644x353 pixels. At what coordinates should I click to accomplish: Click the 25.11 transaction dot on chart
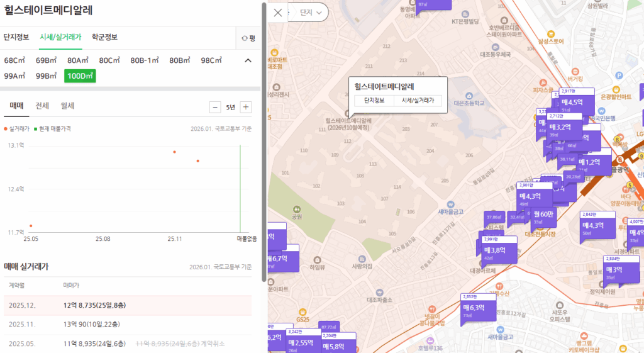(x=175, y=152)
